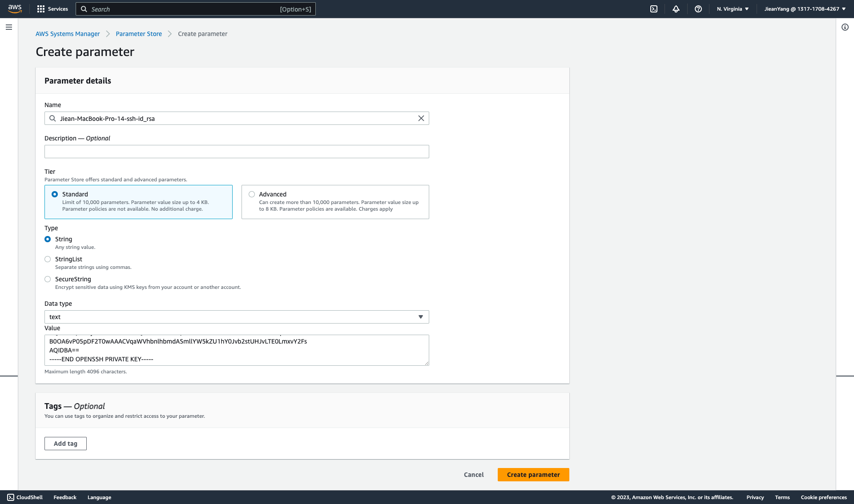Select the Advanced tier option
The width and height of the screenshot is (854, 504).
[x=335, y=202]
